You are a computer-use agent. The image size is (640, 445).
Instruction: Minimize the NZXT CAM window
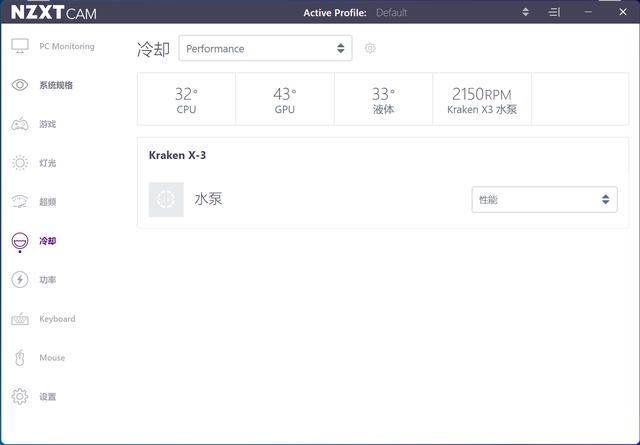pyautogui.click(x=588, y=12)
